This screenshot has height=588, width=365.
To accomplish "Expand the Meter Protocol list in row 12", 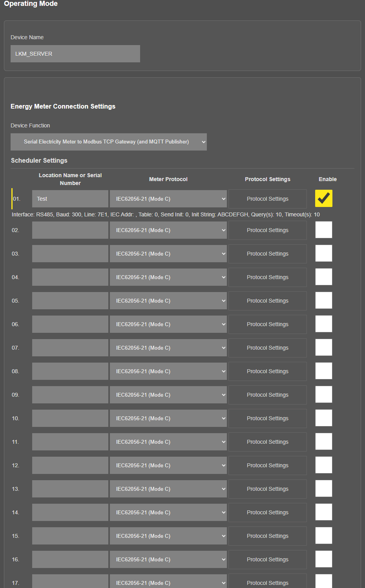I will point(168,465).
